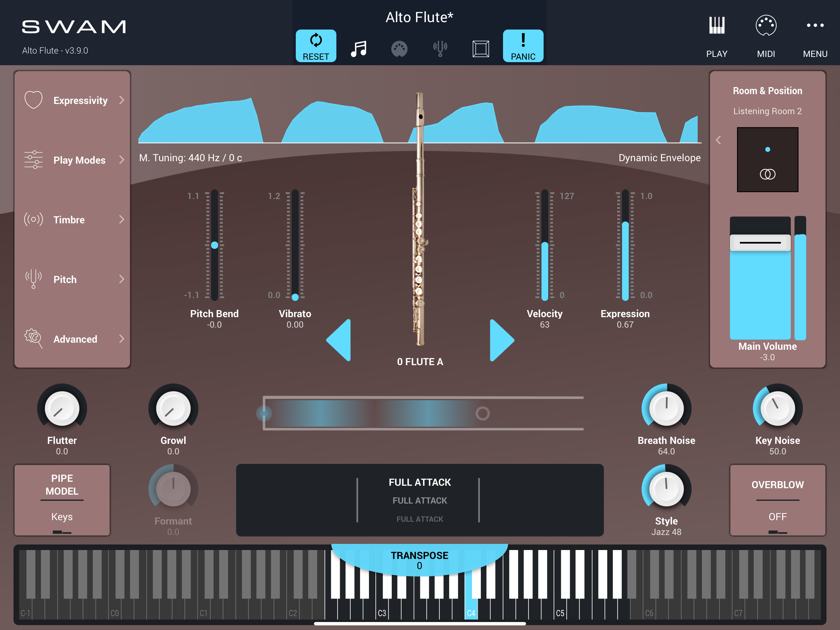The height and width of the screenshot is (630, 840).
Task: Open the Listening Room 2 selector
Action: click(767, 111)
